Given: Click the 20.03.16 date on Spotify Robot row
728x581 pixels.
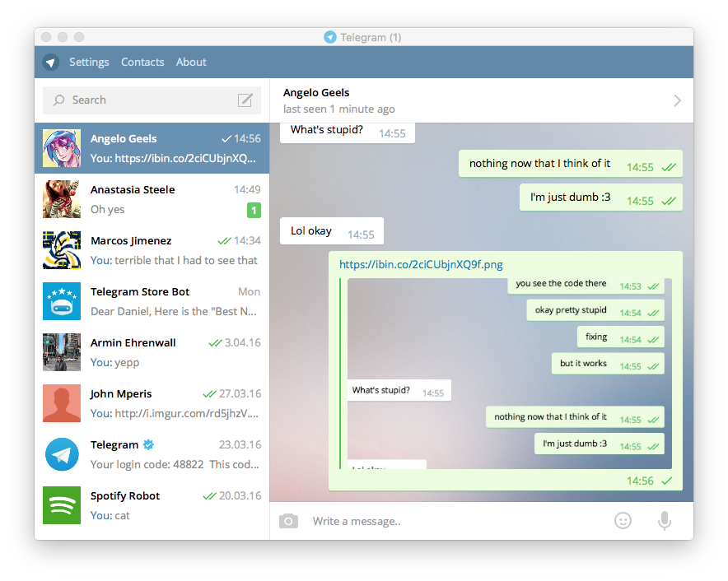Looking at the screenshot, I should pos(240,496).
